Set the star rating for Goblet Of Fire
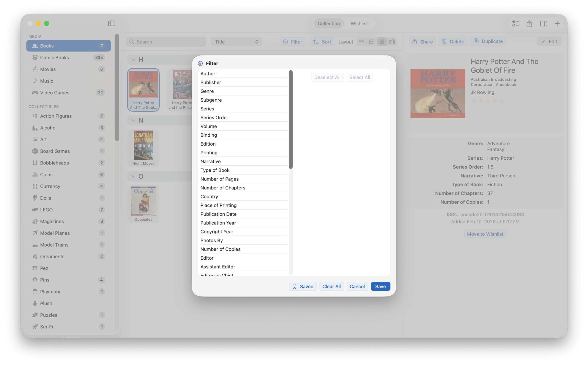 pyautogui.click(x=487, y=101)
